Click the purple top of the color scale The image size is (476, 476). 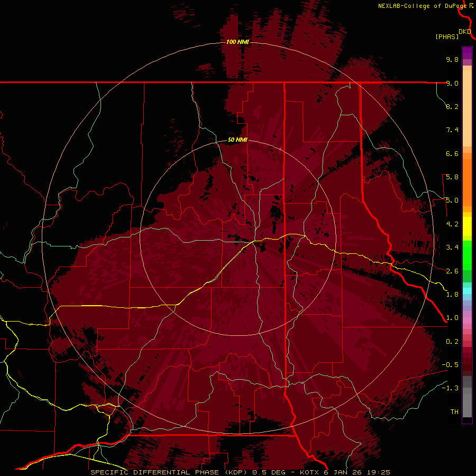point(467,53)
